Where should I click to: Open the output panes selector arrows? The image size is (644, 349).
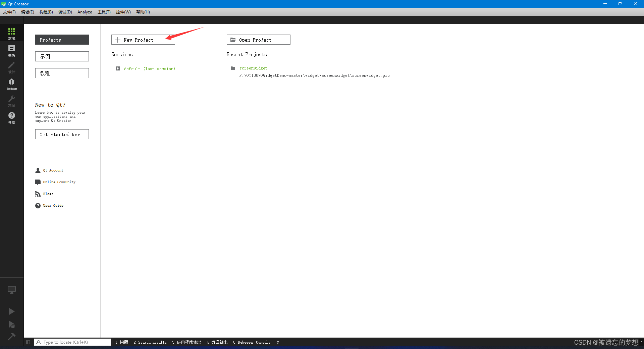tap(278, 342)
